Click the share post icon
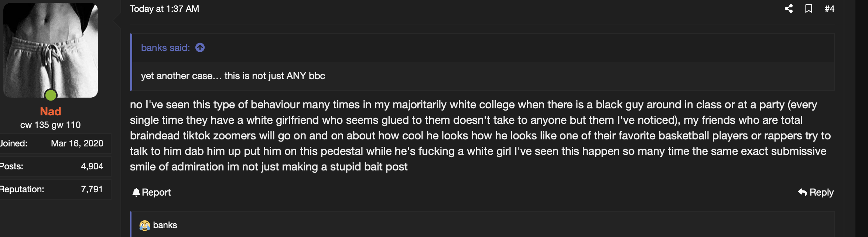The image size is (868, 237). click(789, 9)
